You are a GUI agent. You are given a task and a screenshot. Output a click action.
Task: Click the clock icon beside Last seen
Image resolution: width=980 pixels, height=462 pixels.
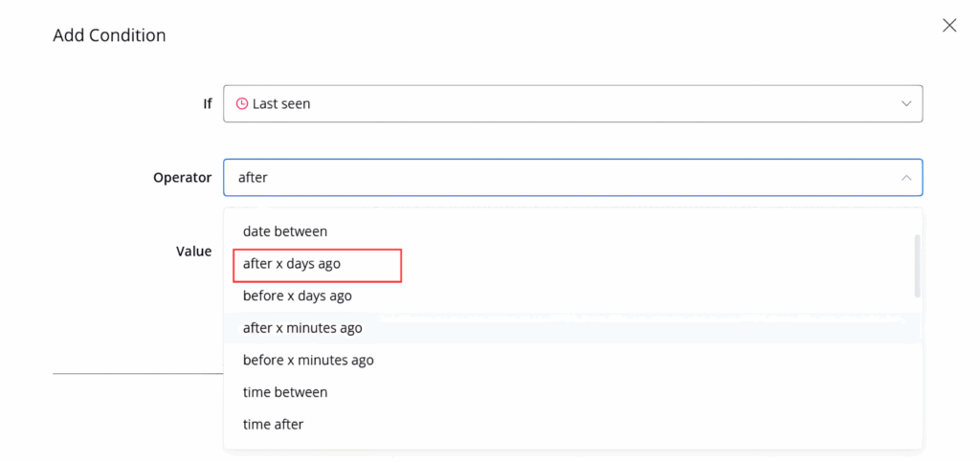point(242,103)
